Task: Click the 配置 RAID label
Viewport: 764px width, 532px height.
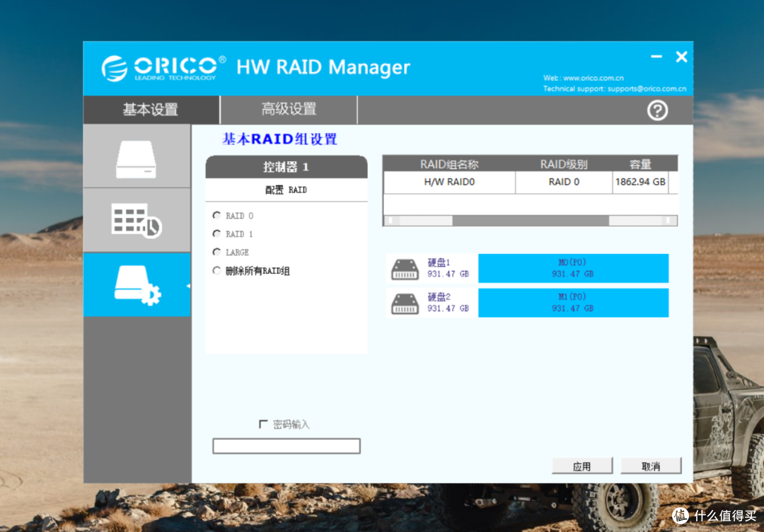Action: pos(286,190)
